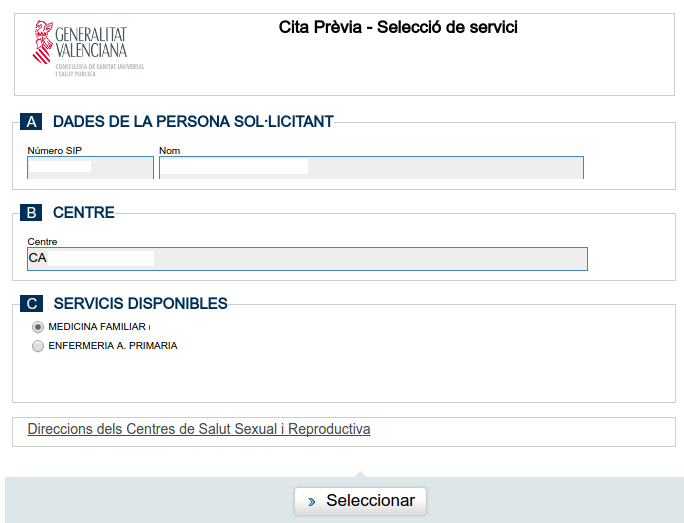Click the Seleccionar button
This screenshot has height=523, width=684.
pyautogui.click(x=360, y=501)
